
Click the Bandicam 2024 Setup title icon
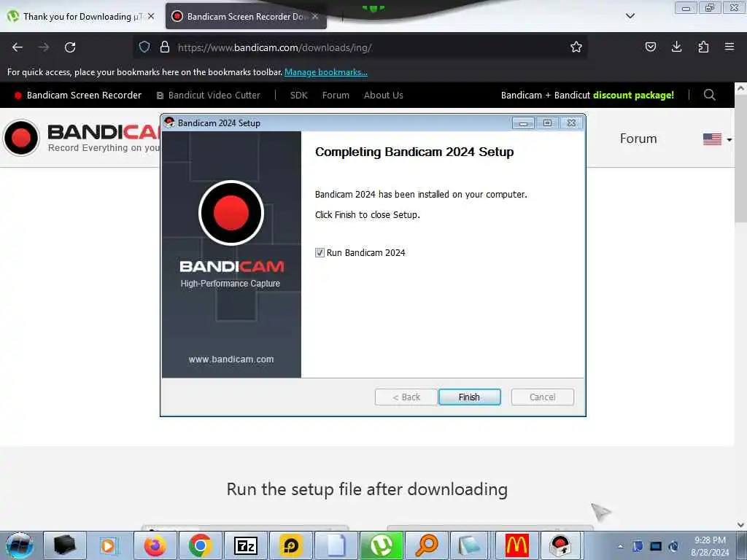[169, 122]
